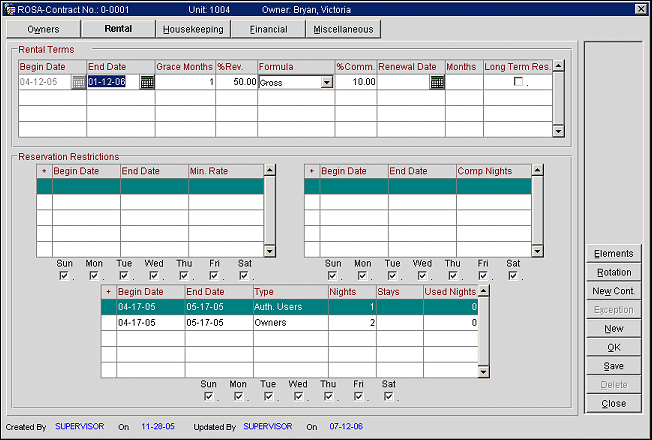Viewport: 652px width, 440px height.
Task: Expand the Formula dropdown showing Gross
Action: [x=326, y=82]
